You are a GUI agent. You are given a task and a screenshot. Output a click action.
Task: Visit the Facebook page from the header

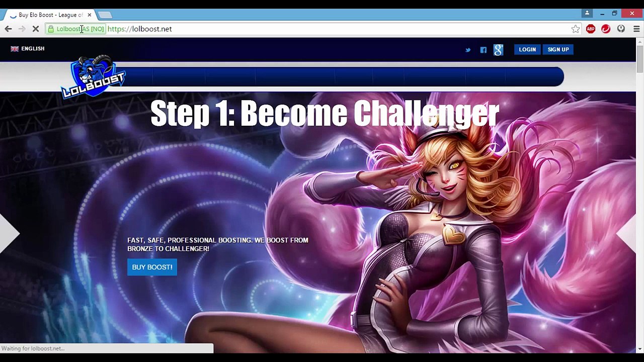(x=484, y=50)
